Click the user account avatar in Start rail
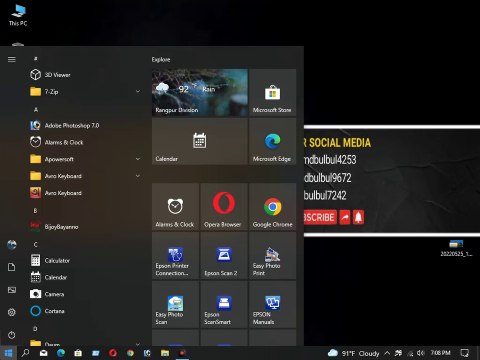Viewport: 480px width, 360px height. click(12, 245)
